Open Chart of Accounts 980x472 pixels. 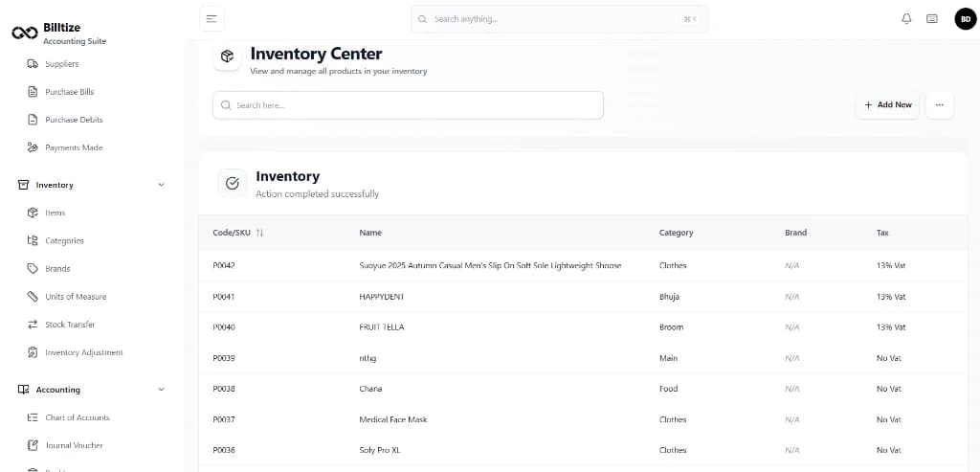[78, 417]
